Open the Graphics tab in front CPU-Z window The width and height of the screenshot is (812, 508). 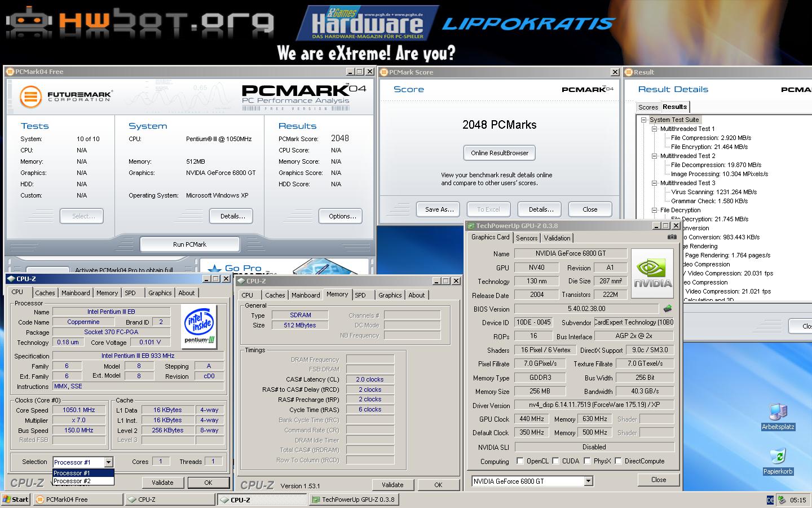(x=160, y=293)
